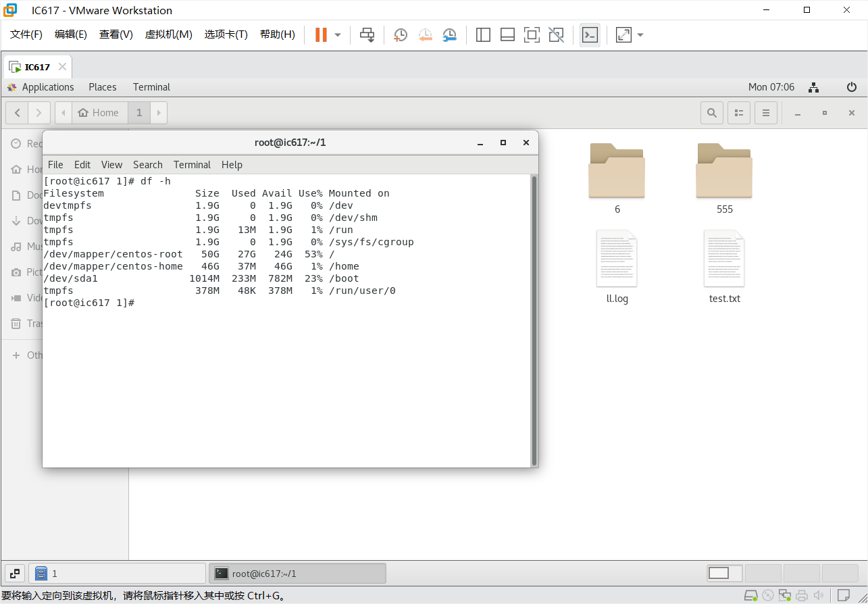Viewport: 868px width, 604px height.
Task: Select the folder named 555
Action: coord(724,178)
